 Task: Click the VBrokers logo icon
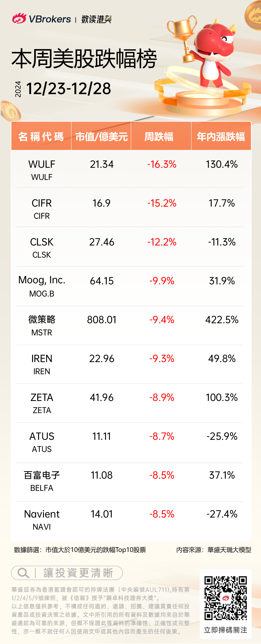pos(19,19)
